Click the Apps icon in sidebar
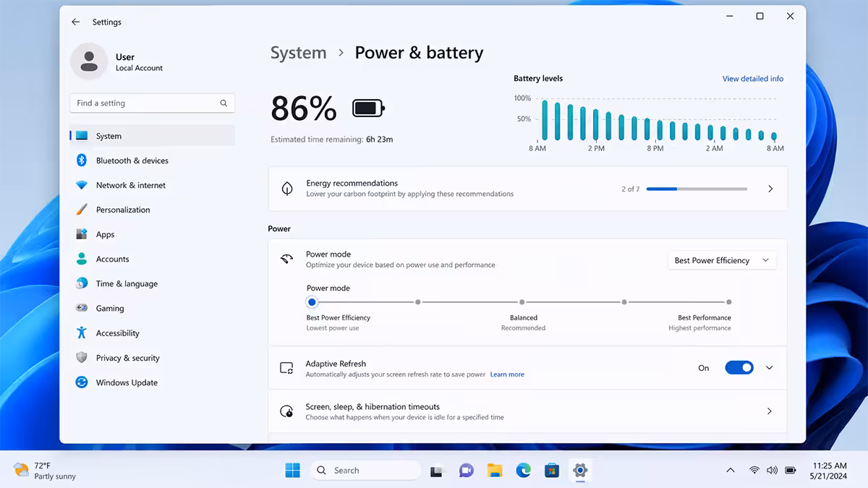Screen dimensions: 868x488 [82, 234]
